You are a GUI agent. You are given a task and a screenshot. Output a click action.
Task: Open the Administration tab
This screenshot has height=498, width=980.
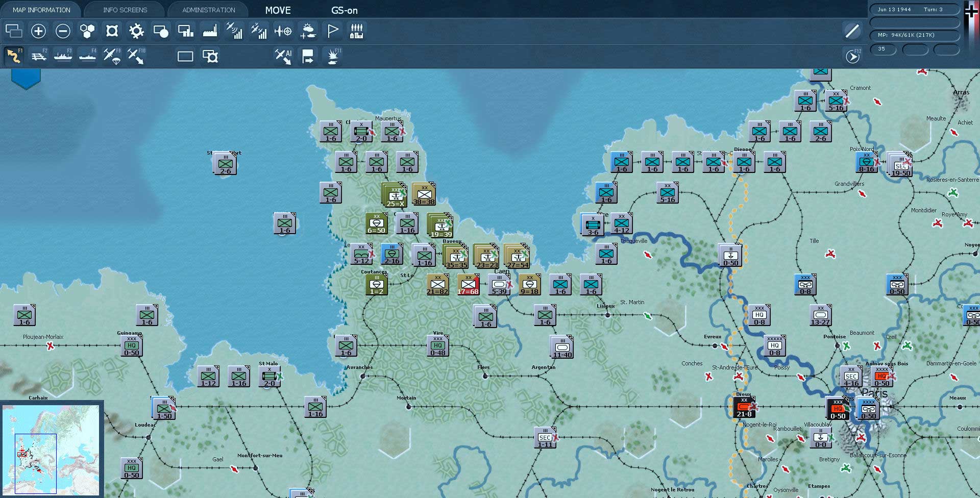click(208, 10)
